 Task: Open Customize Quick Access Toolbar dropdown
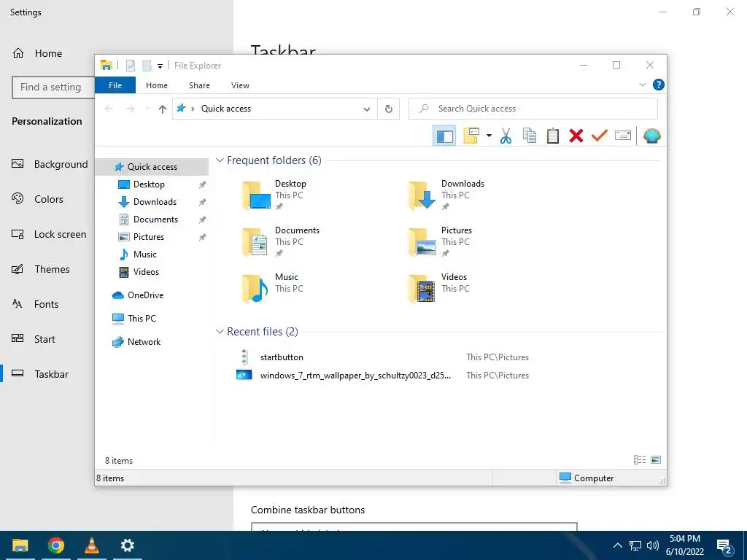[x=160, y=66]
